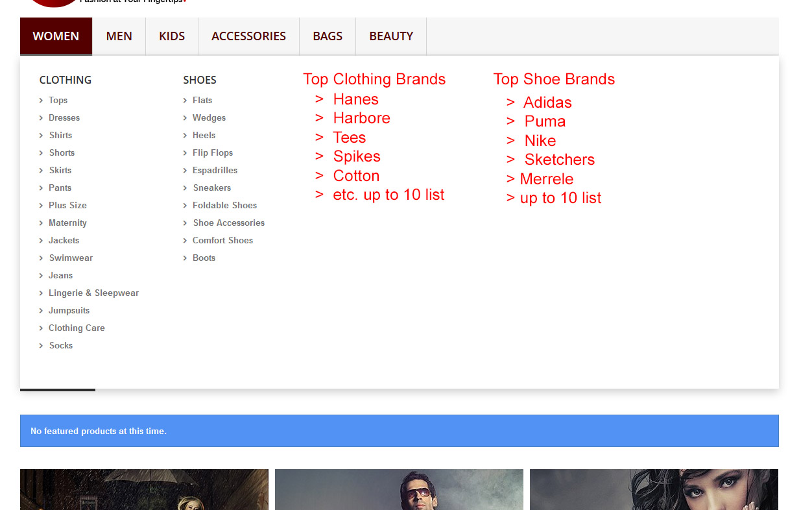The image size is (812, 510).
Task: View Sneakers in Shoes menu
Action: (x=211, y=188)
